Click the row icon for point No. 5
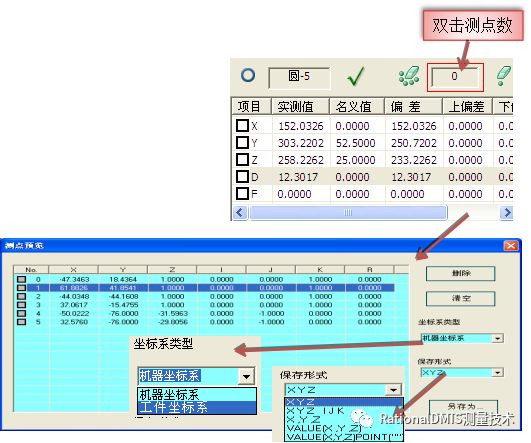Viewport: 531px width, 443px height. coord(21,322)
